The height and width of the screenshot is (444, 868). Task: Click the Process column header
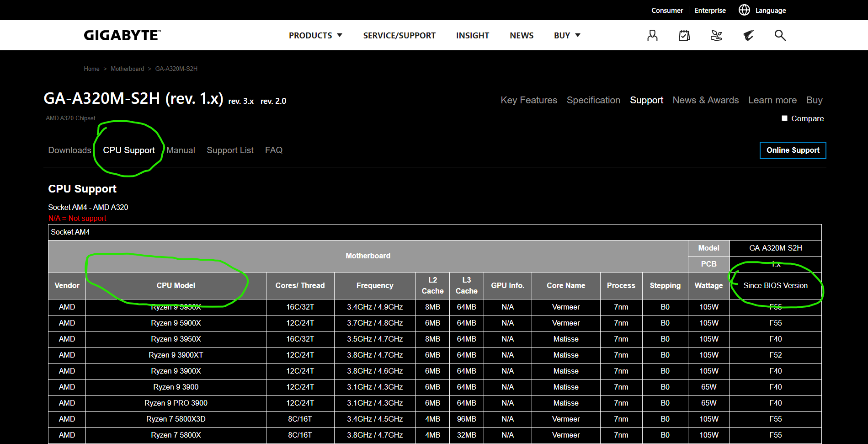621,286
